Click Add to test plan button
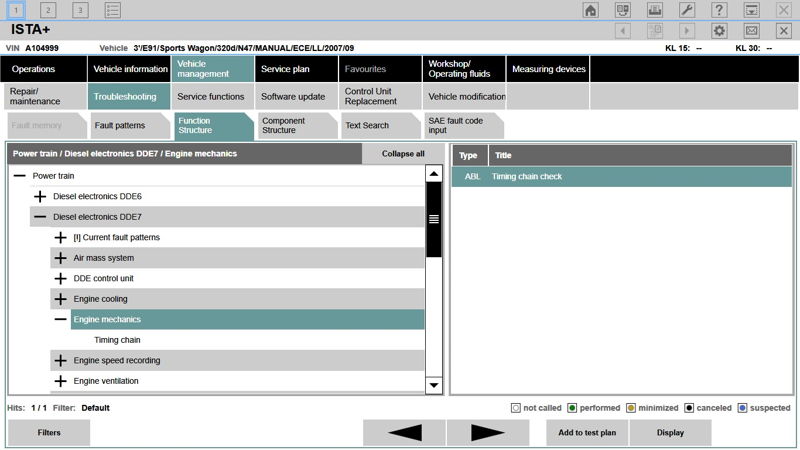 click(x=587, y=432)
